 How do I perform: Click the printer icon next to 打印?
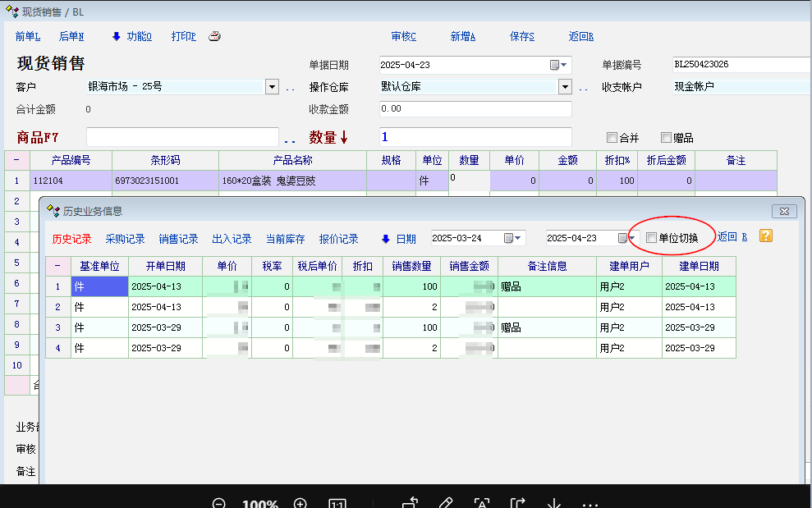click(x=214, y=36)
